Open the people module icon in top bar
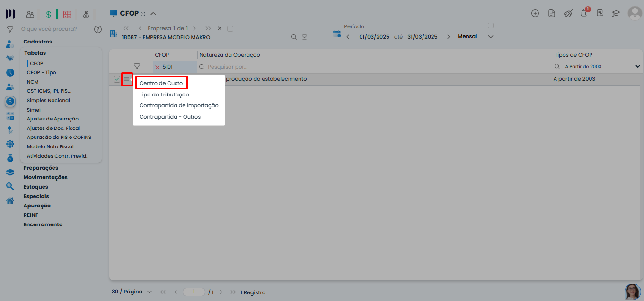This screenshot has width=644, height=301. click(30, 15)
